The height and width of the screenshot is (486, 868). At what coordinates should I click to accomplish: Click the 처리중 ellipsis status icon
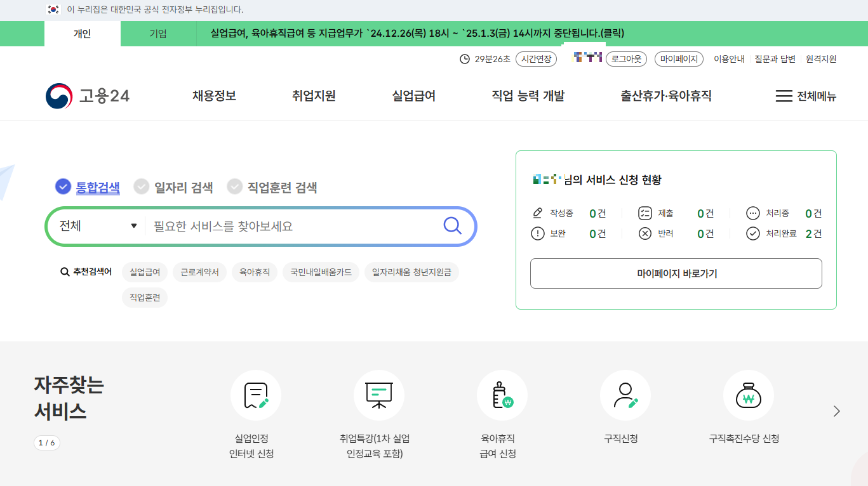753,213
